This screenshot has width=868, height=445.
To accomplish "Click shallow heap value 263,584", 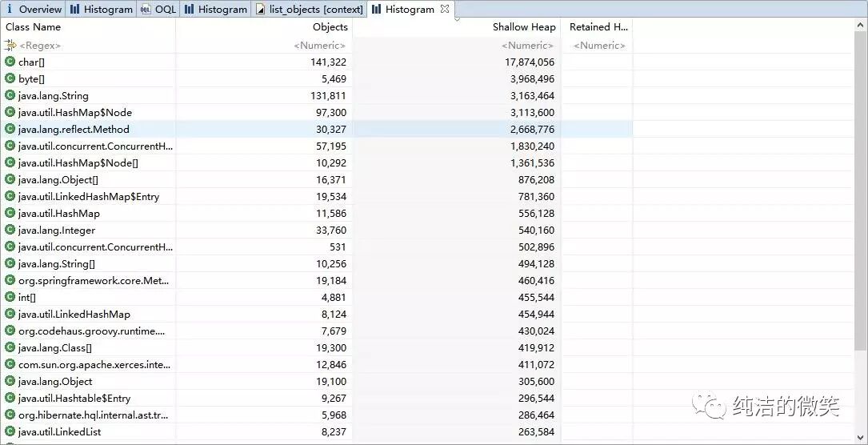I will coord(536,431).
